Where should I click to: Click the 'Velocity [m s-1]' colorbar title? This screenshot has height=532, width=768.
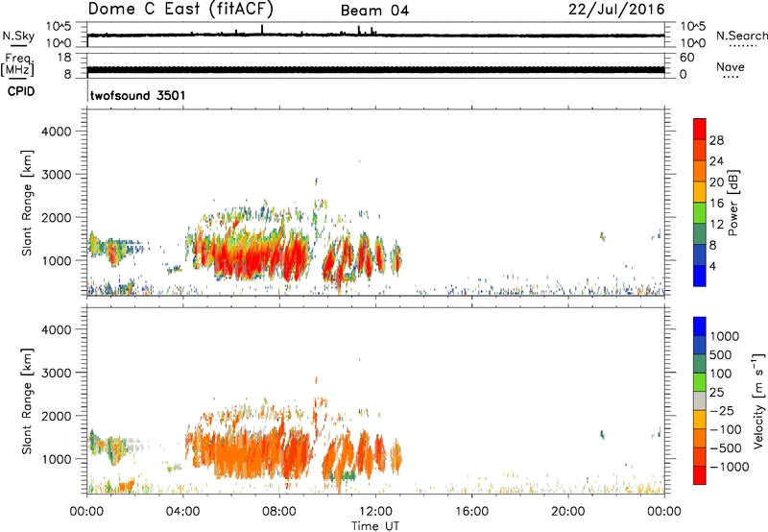tap(758, 400)
